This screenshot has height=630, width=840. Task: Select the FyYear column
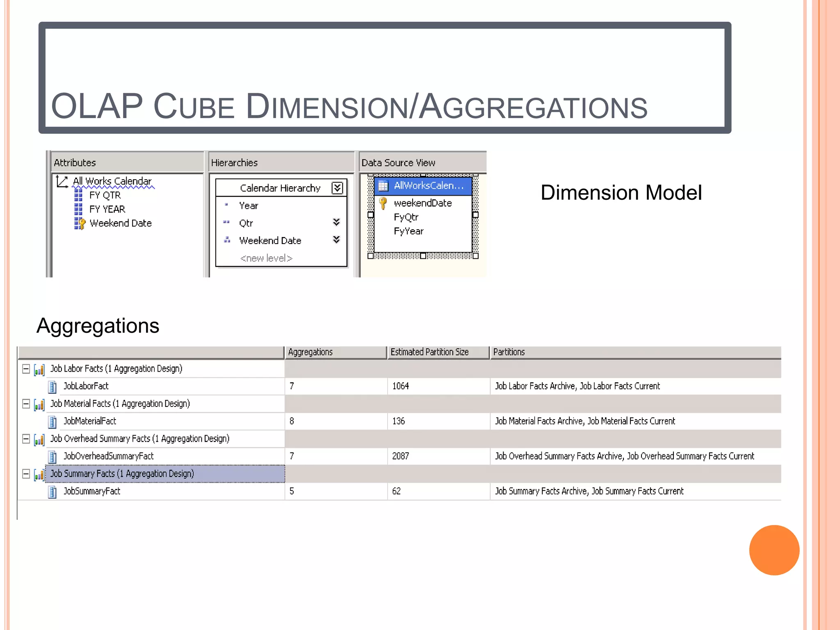coord(408,231)
